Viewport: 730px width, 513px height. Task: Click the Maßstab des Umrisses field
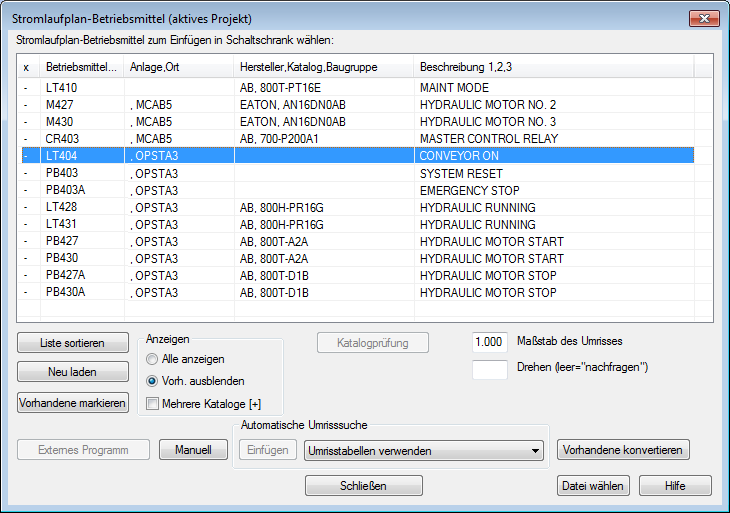click(489, 342)
